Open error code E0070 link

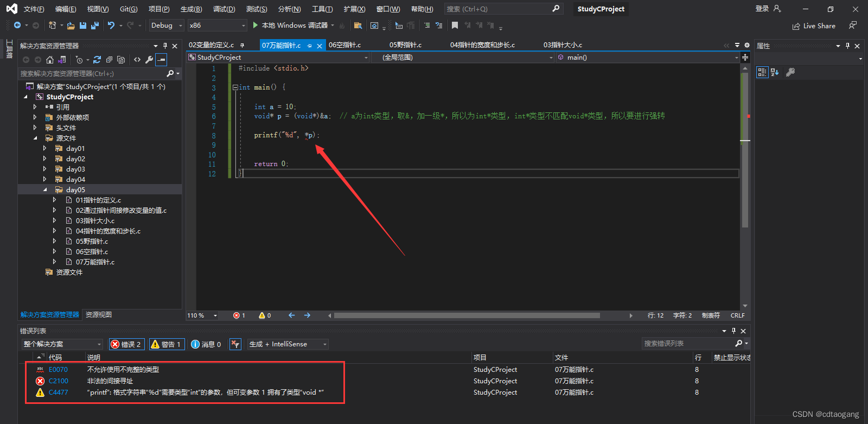tap(58, 370)
